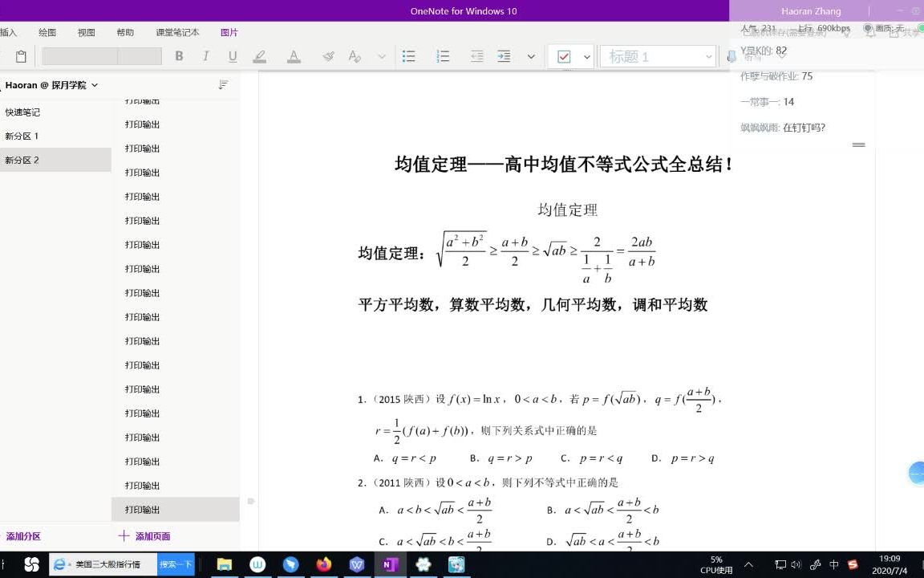Toggle bold formatting on selected text
This screenshot has width=924, height=578.
click(x=179, y=56)
